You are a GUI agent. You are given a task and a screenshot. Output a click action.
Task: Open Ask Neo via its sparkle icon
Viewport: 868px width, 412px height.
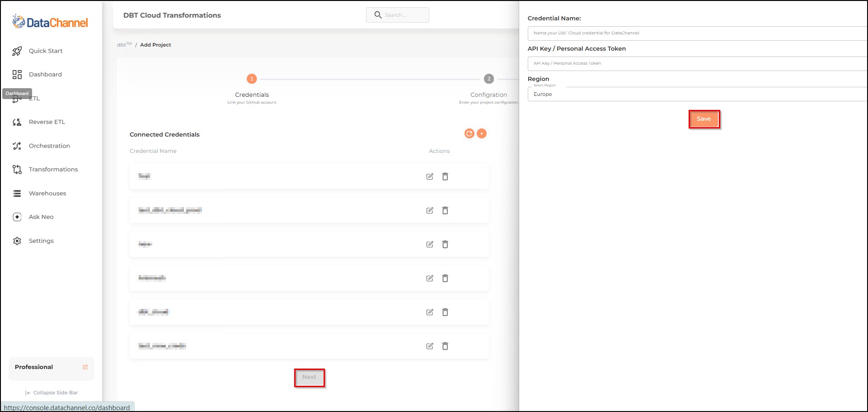point(17,217)
